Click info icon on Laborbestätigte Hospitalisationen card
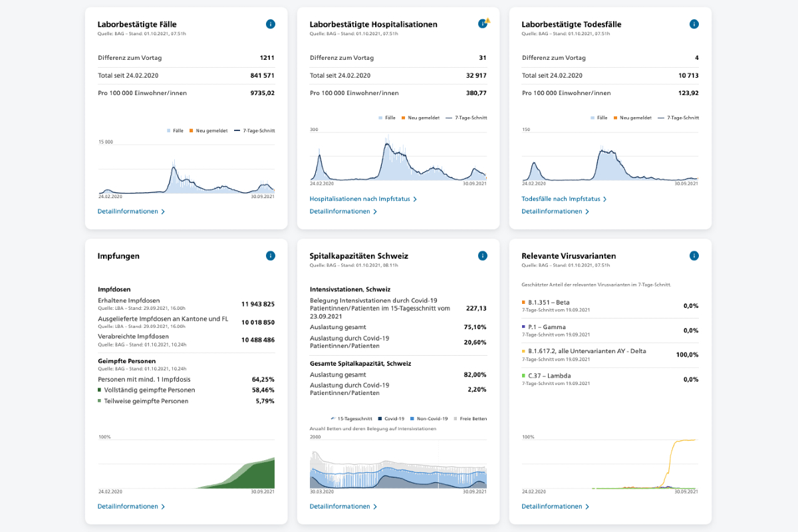 483,24
